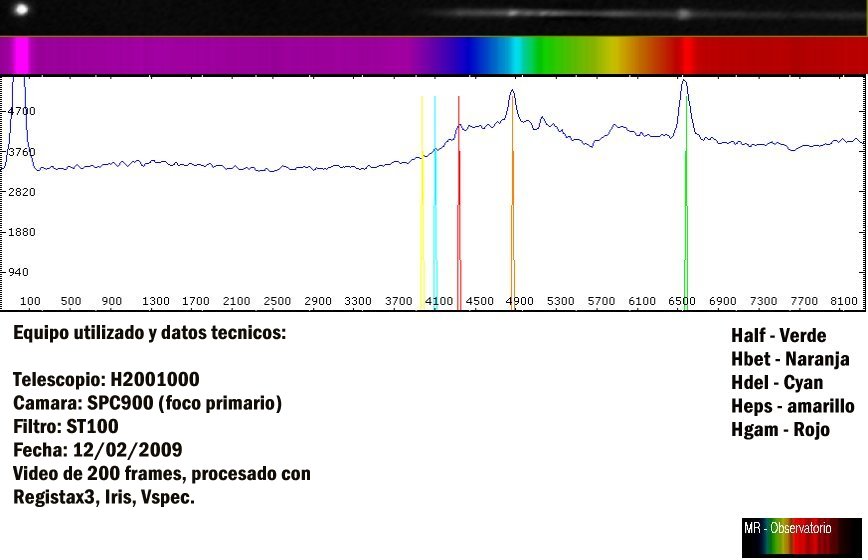The width and height of the screenshot is (868, 560).
Task: Click the x-axis label 1300
Action: [x=156, y=301]
